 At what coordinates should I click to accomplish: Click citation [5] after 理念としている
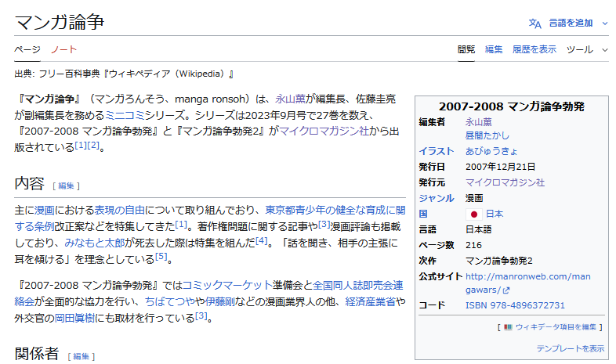pyautogui.click(x=161, y=257)
